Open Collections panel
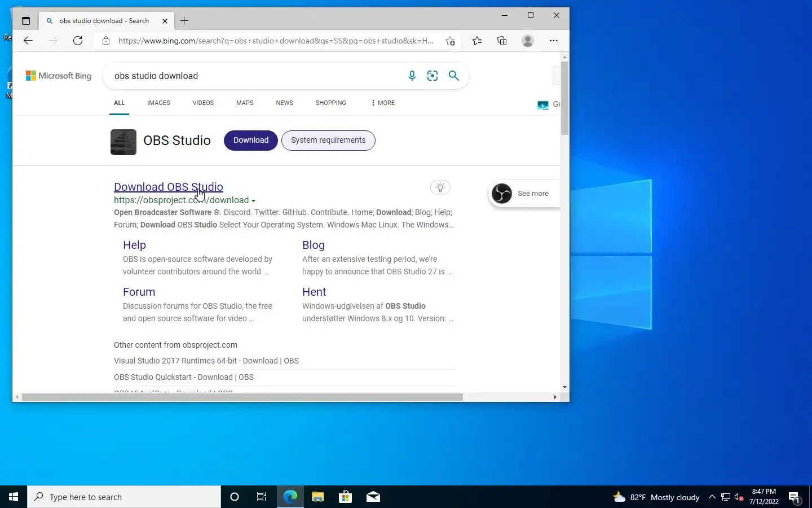This screenshot has height=508, width=812. point(502,41)
